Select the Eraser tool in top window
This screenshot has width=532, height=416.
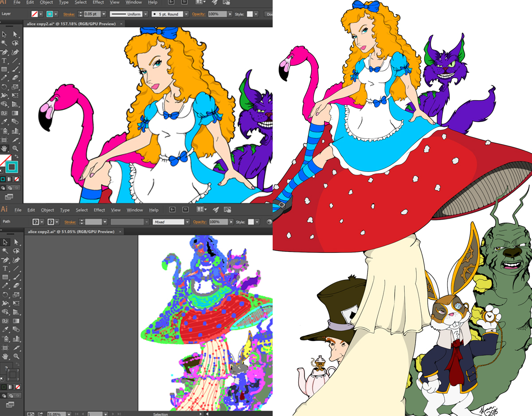[x=15, y=77]
